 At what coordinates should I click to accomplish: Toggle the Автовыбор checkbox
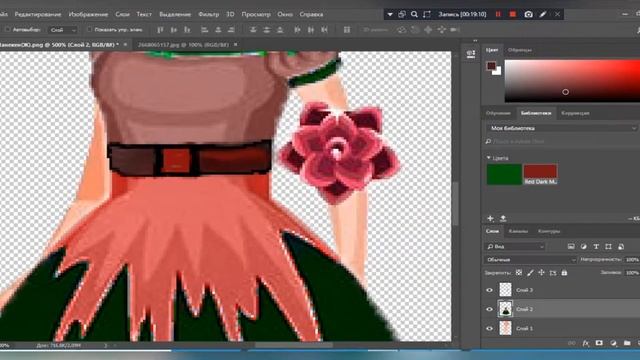coord(7,30)
